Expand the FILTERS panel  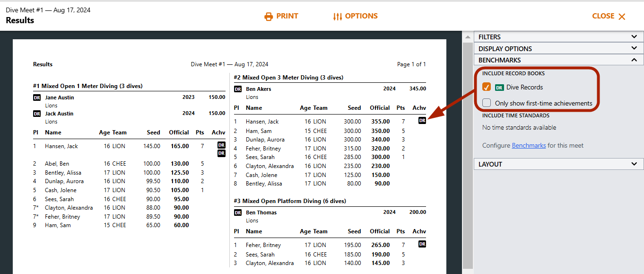[x=558, y=36]
